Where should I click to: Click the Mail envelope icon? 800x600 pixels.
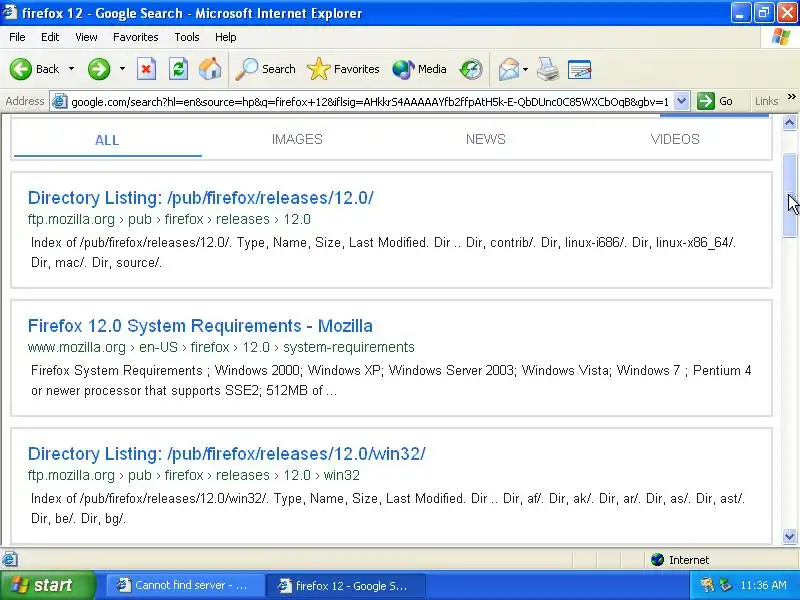(x=509, y=69)
